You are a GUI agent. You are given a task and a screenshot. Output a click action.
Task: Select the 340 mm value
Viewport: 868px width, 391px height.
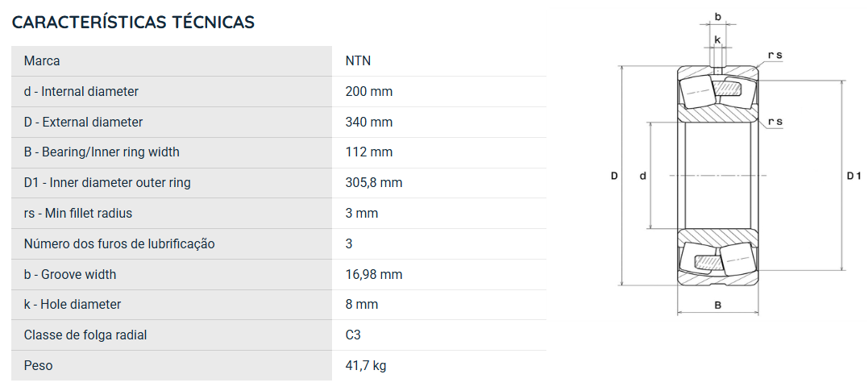click(368, 122)
